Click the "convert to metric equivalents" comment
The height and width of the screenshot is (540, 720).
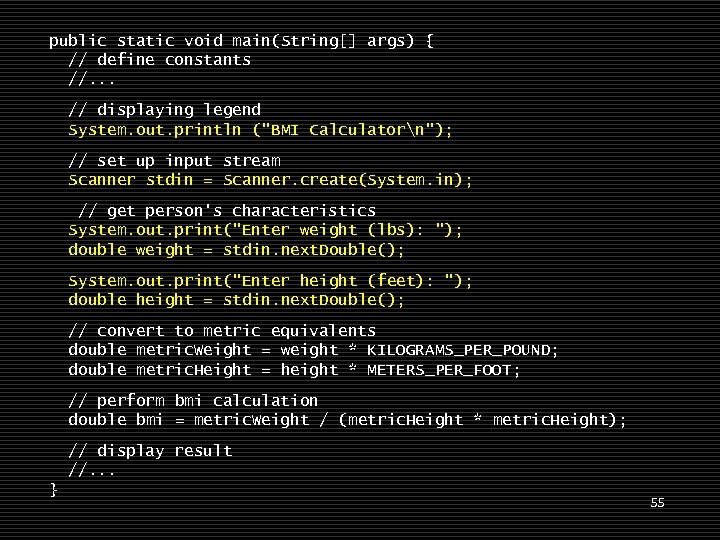point(222,331)
